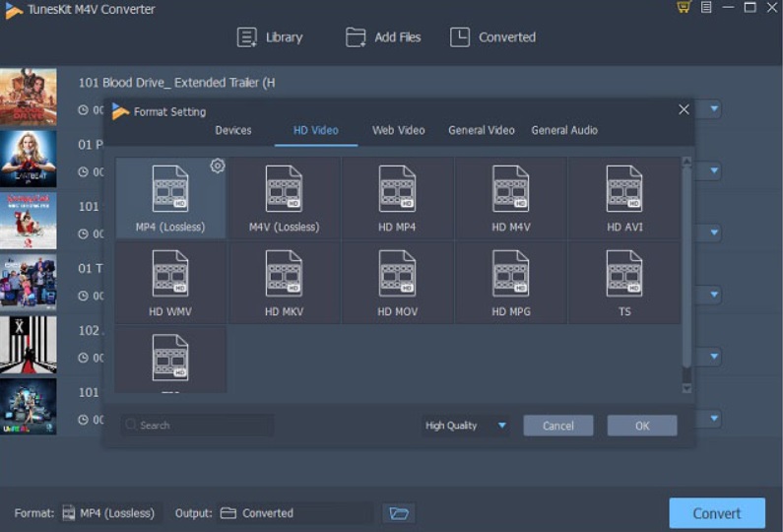Select the HD MP4 format
This screenshot has height=532, width=783.
coord(397,198)
